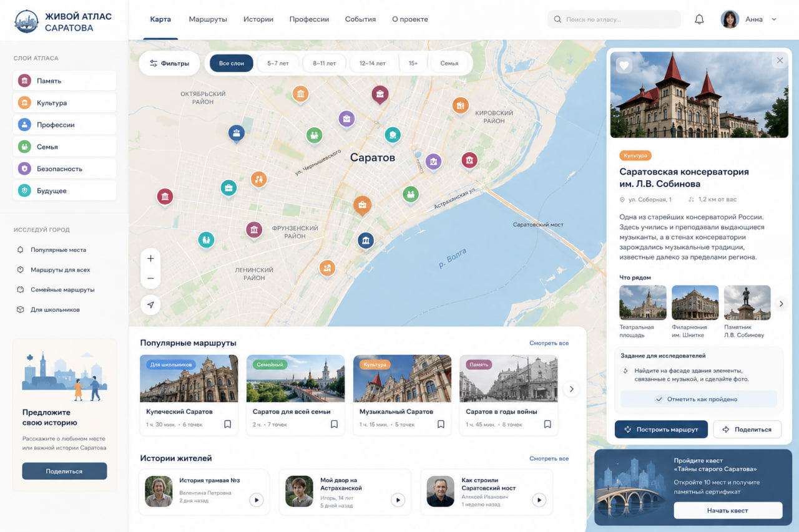This screenshot has height=532, width=799.
Task: Bookmark the Купеческий Саратов route
Action: [x=227, y=424]
